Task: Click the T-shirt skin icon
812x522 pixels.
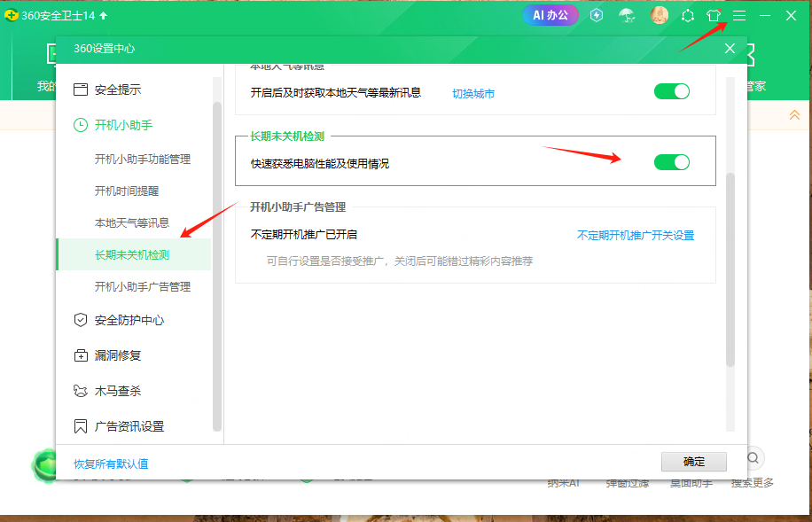Action: [x=714, y=15]
